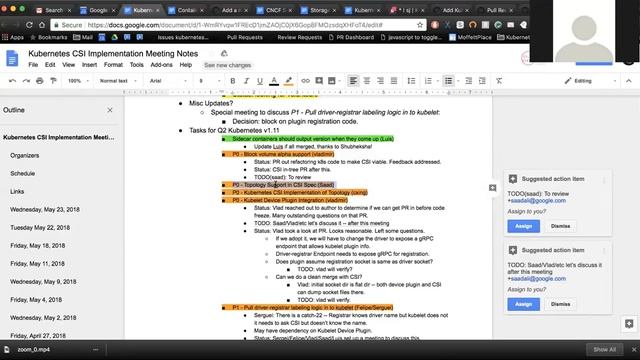Go to browser home page
The width and height of the screenshot is (640, 360).
coord(42,25)
